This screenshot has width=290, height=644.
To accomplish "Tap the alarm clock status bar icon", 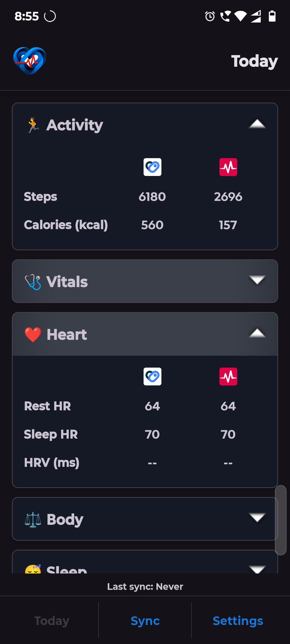I will [210, 16].
